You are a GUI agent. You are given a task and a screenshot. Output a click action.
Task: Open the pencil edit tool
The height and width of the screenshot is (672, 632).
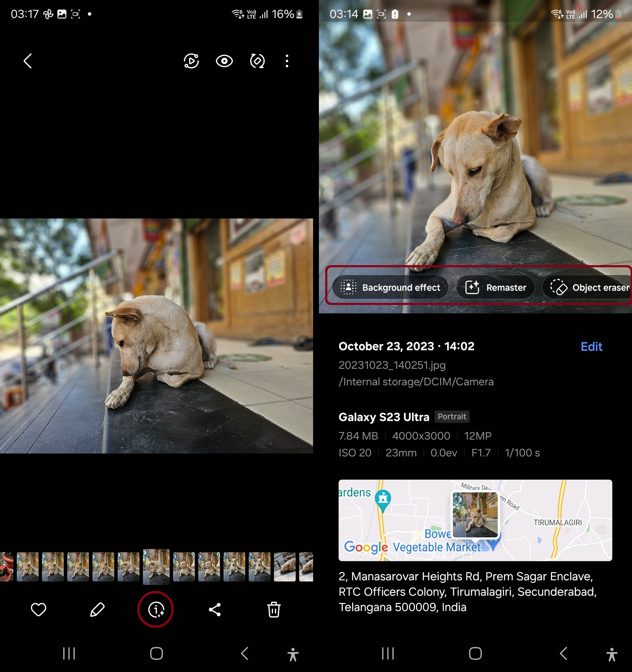pyautogui.click(x=97, y=609)
